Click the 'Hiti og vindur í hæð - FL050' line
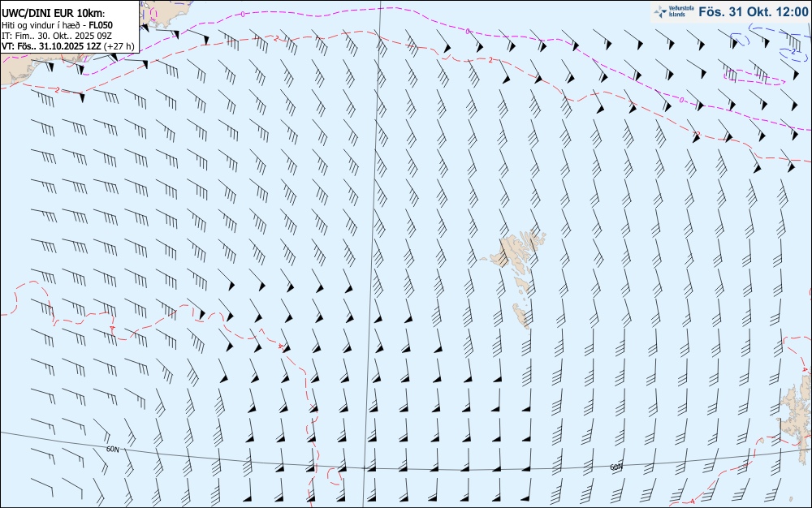 click(x=57, y=25)
